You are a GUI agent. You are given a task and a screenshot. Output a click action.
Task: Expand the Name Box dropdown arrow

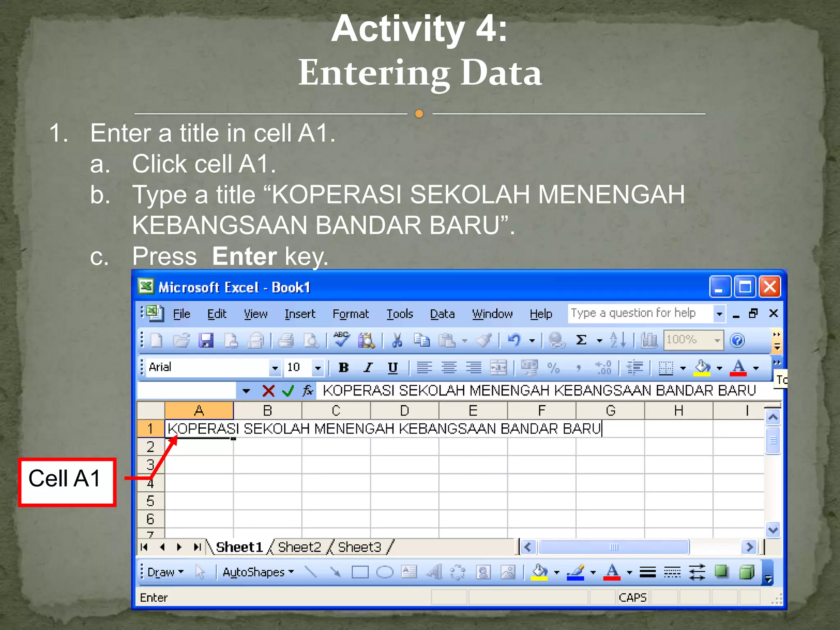pos(246,391)
